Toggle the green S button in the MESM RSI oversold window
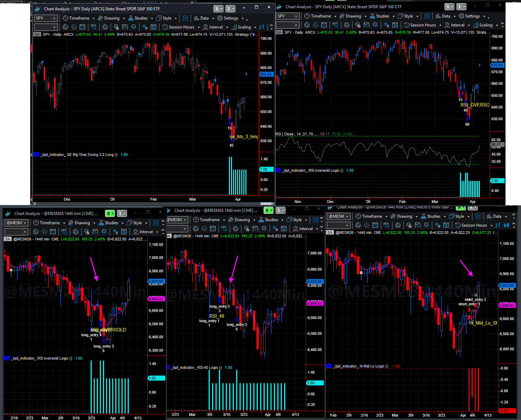 pyautogui.click(x=110, y=214)
